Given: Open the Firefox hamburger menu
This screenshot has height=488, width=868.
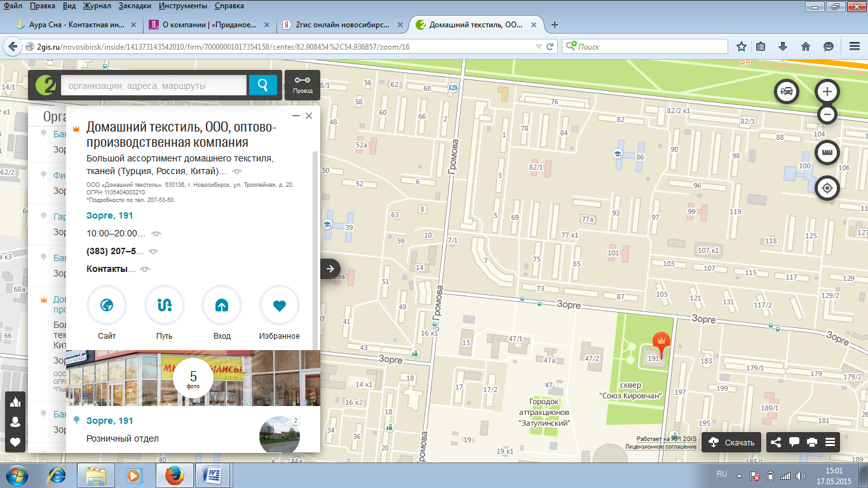Looking at the screenshot, I should point(855,46).
